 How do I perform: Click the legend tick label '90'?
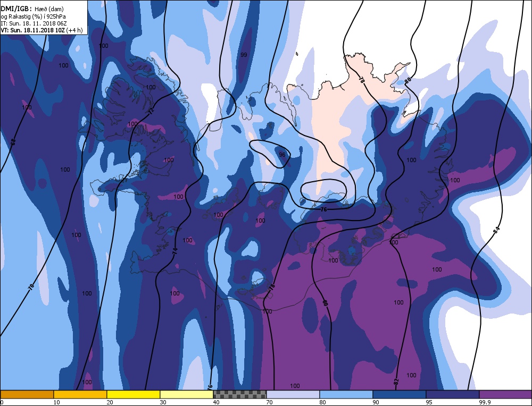pyautogui.click(x=376, y=402)
